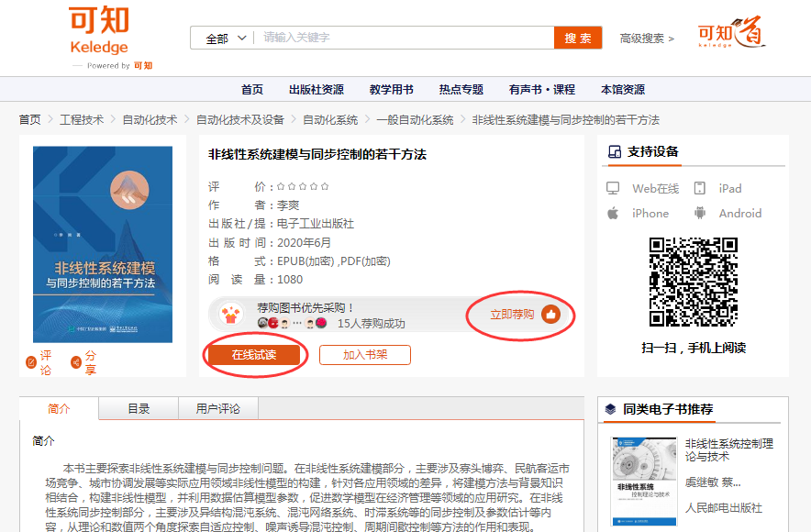Switch to the 用户评论 tab
Viewport: 811px width, 532px height.
coord(218,409)
